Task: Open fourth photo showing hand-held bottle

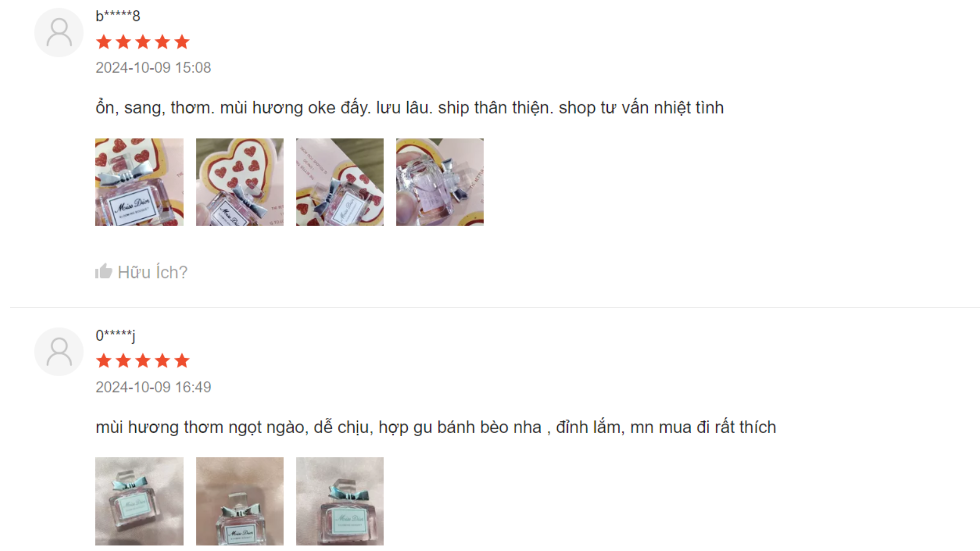Action: coord(440,182)
